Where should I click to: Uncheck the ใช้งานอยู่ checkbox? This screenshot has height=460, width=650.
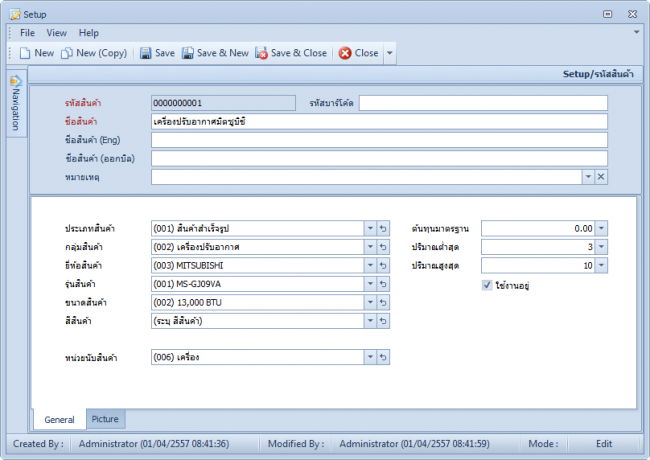[x=487, y=285]
